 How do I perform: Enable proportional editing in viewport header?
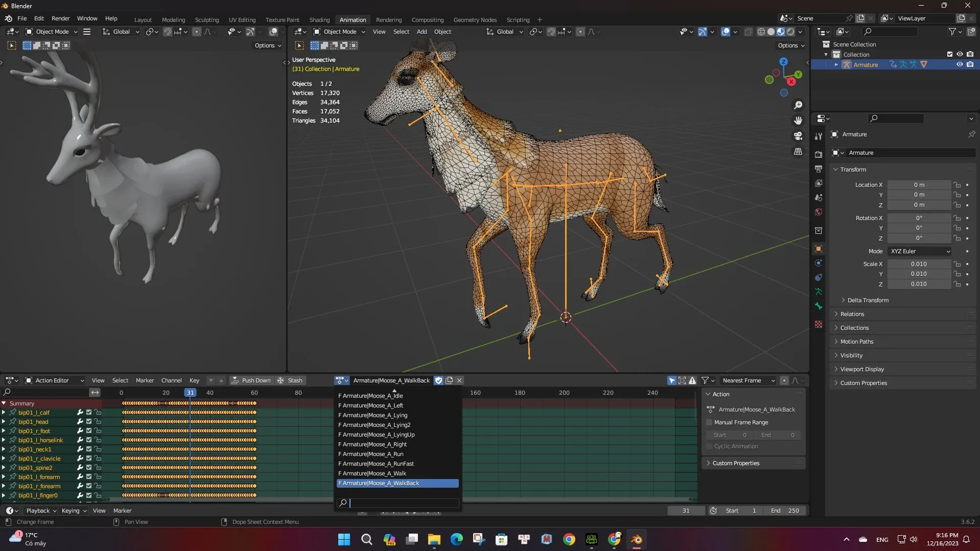click(580, 32)
